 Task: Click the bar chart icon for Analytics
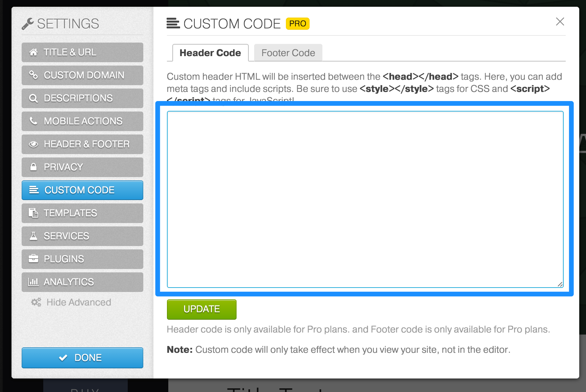point(33,282)
